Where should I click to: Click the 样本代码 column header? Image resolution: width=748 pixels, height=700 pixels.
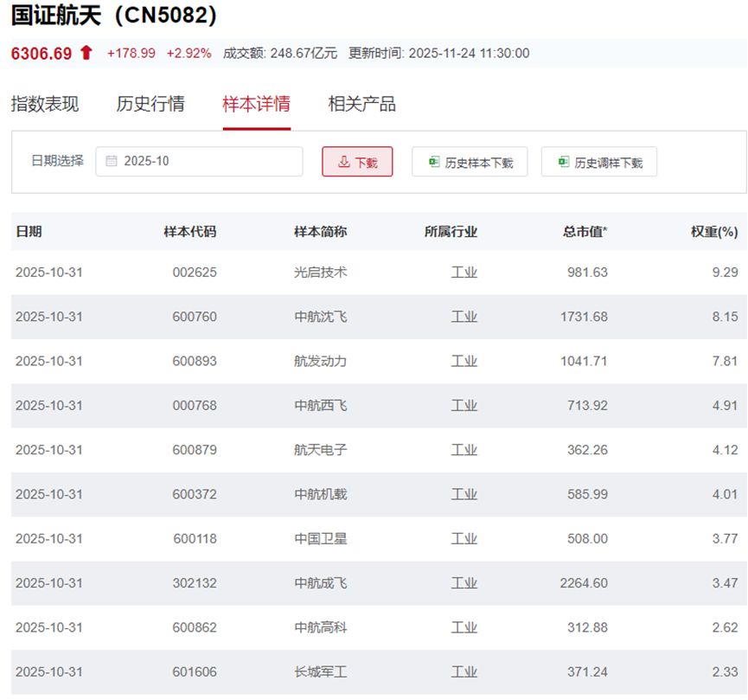click(190, 232)
